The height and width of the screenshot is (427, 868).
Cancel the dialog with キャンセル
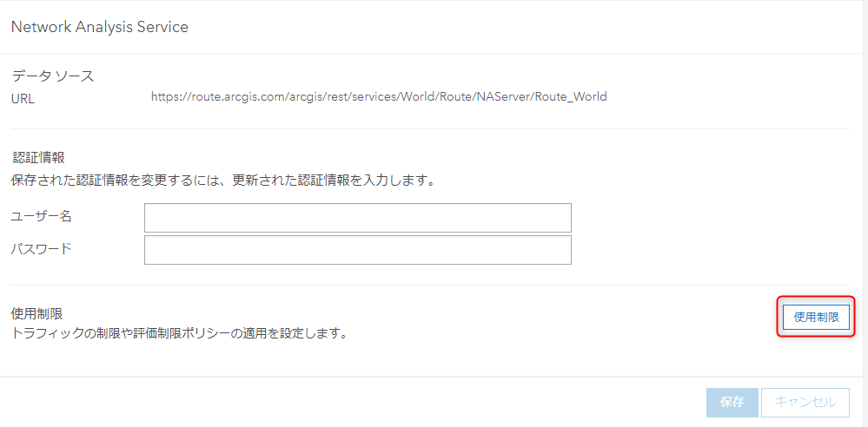coord(805,402)
